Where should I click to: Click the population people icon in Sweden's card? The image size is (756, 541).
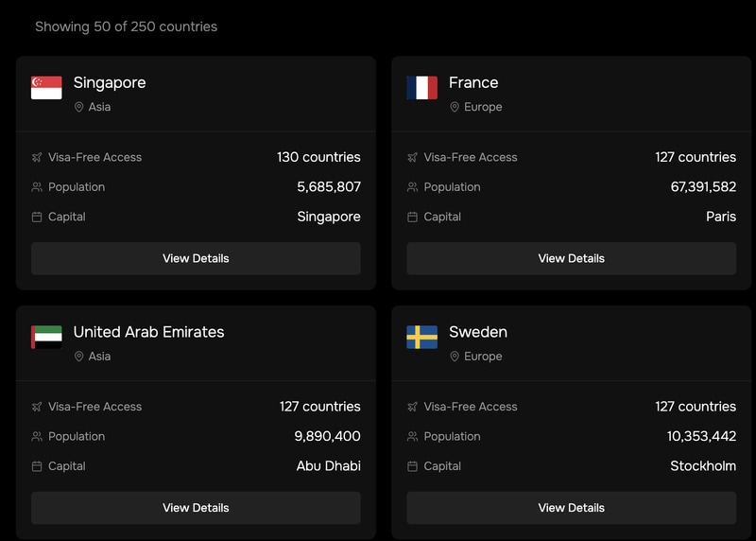point(412,437)
